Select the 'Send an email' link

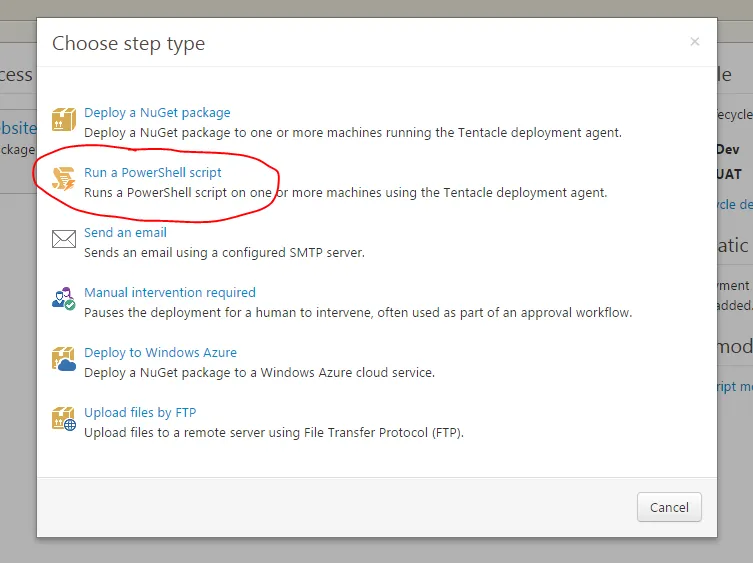(x=125, y=233)
